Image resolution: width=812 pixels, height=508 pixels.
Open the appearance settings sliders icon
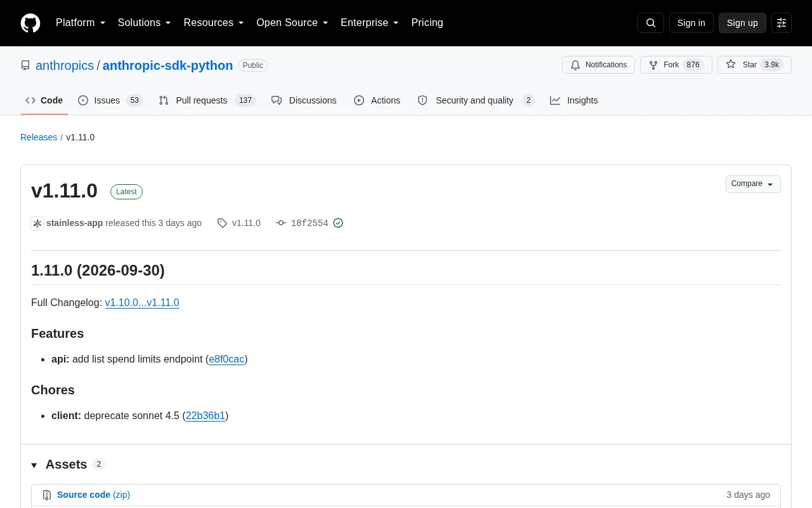coord(782,23)
